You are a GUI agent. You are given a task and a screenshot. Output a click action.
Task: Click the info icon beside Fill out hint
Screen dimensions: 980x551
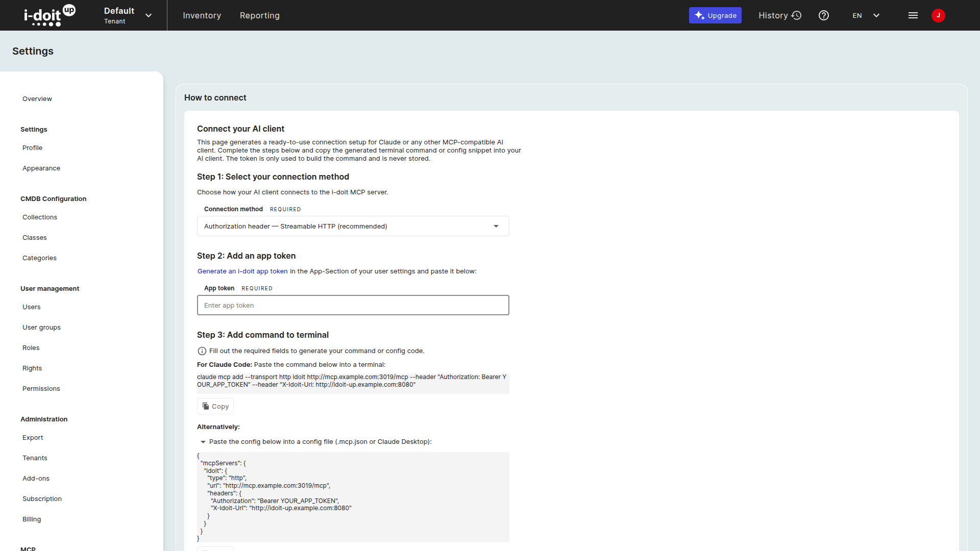click(x=202, y=351)
